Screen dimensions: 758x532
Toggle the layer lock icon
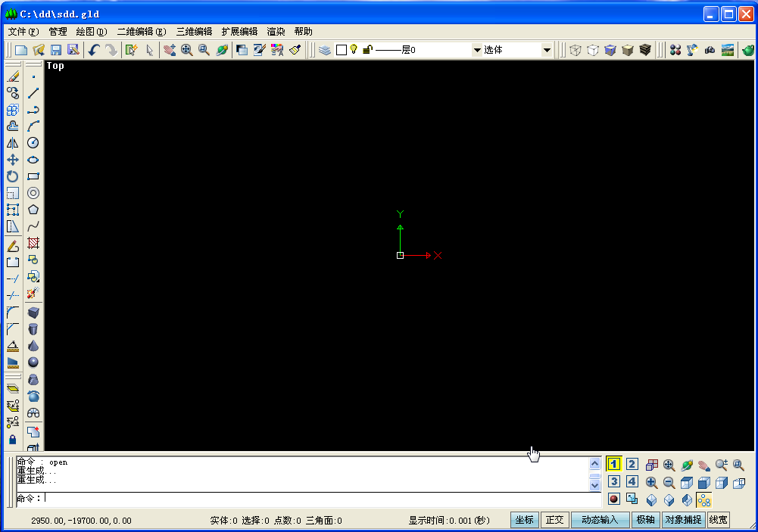(367, 49)
